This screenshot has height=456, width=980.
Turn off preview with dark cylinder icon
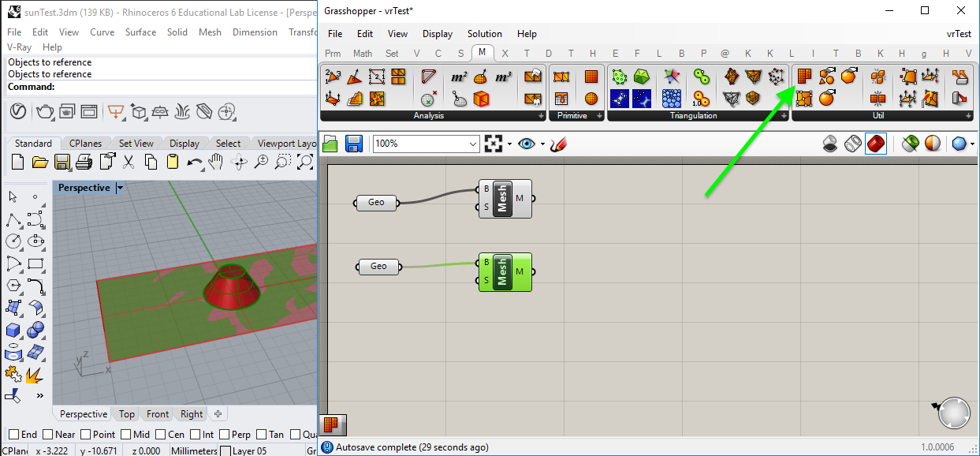tap(830, 144)
